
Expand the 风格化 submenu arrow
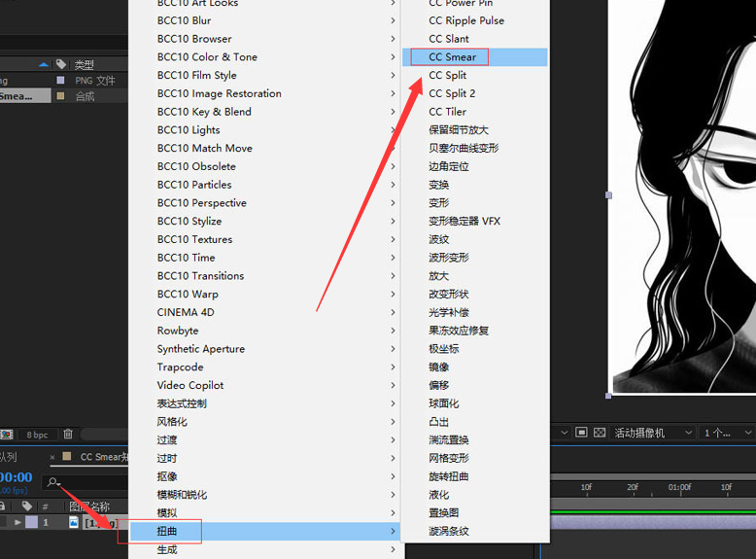393,422
